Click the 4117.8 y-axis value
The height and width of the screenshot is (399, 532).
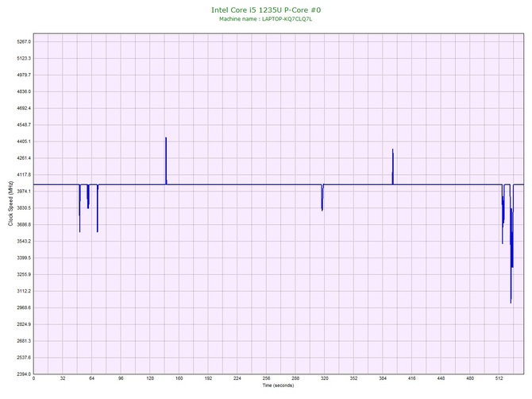point(24,175)
